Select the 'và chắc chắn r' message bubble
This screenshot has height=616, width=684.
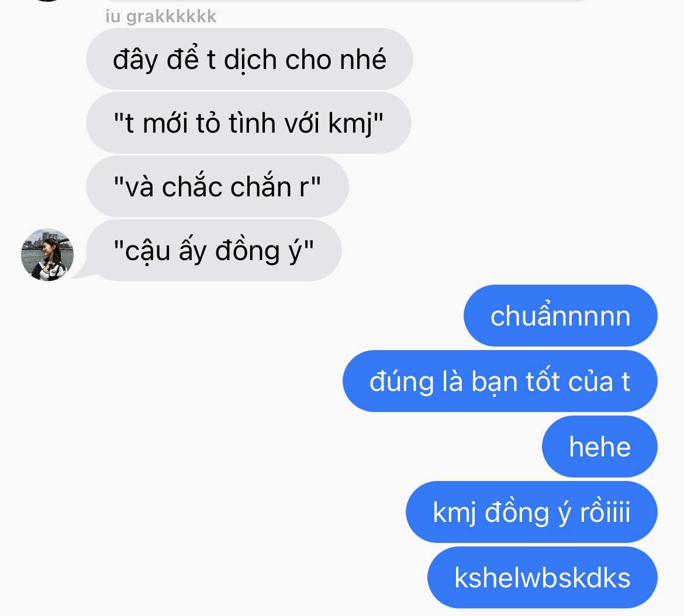point(217,186)
